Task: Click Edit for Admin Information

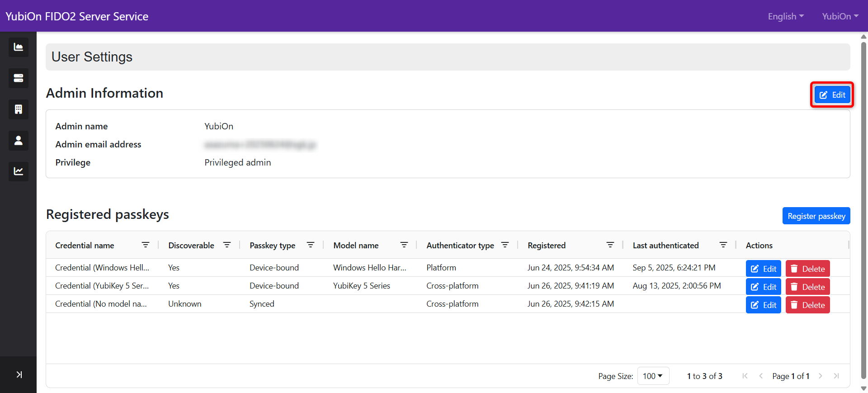Action: 832,95
